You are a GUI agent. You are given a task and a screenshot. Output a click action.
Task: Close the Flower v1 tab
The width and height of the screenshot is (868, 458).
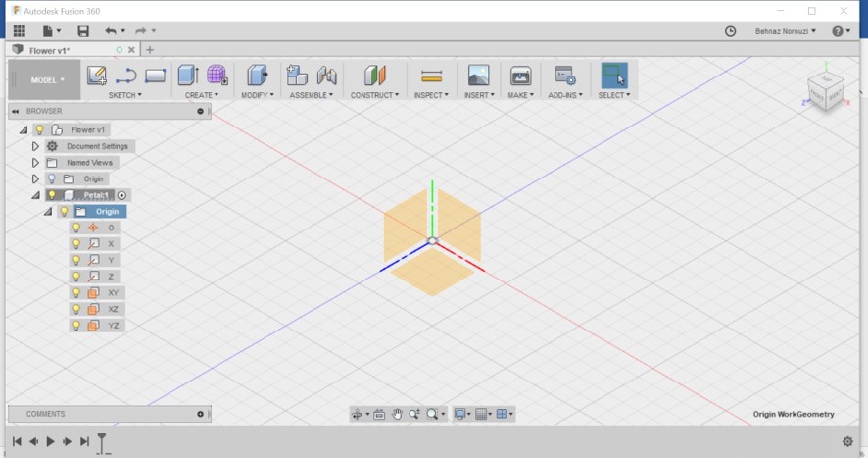[x=131, y=50]
